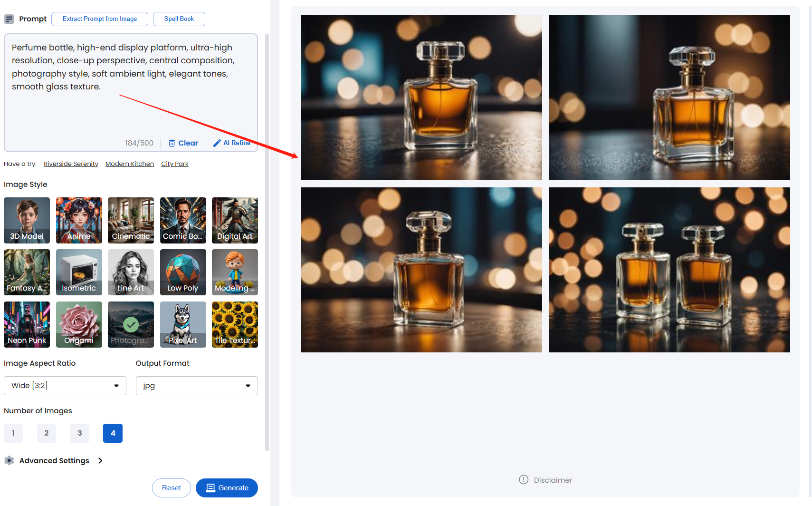Open the Spell Book
Screen dimensions: 812x506
(x=179, y=19)
